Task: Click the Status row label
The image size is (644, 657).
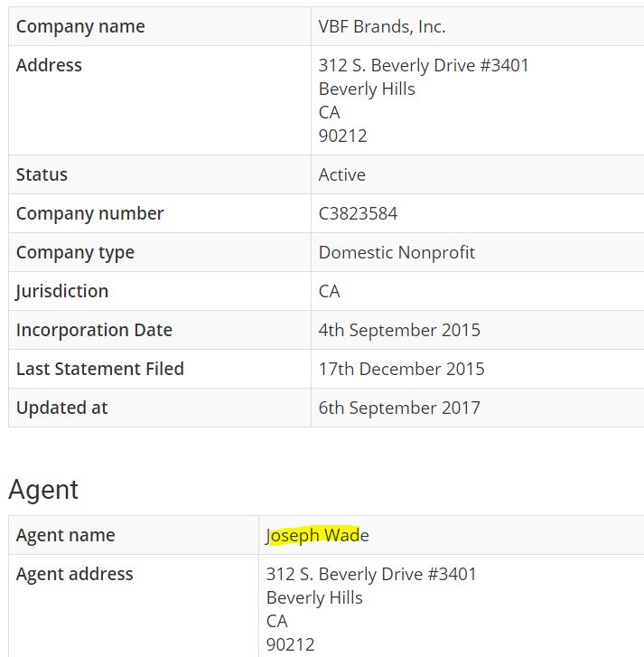Action: point(42,174)
